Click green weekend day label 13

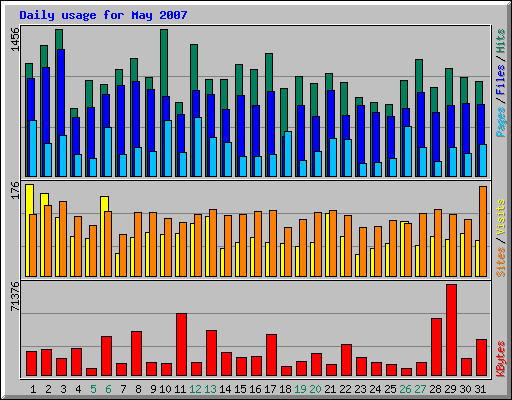coord(210,389)
